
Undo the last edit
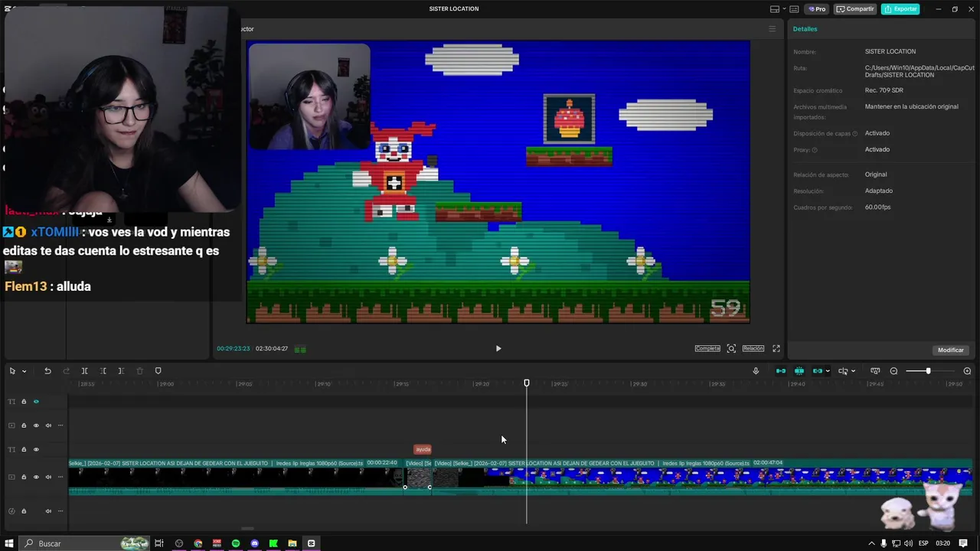click(47, 371)
